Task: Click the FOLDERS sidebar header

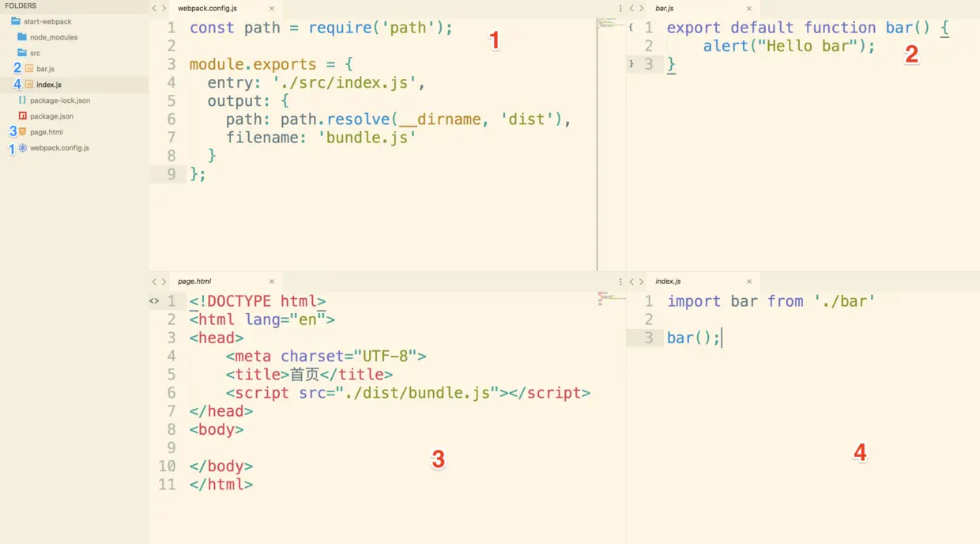Action: 21,6
